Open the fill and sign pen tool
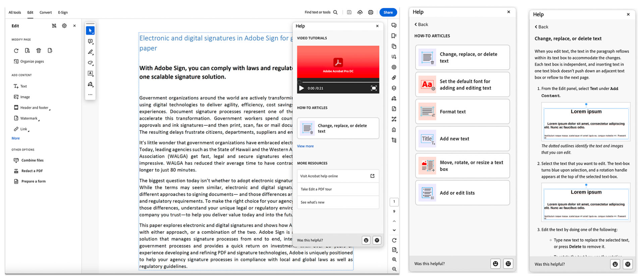 click(x=90, y=84)
